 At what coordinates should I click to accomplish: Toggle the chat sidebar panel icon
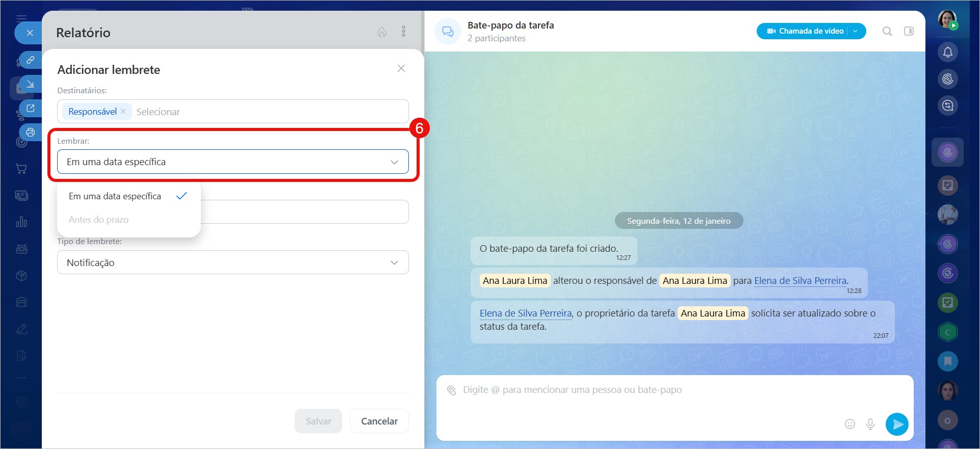pos(909,31)
